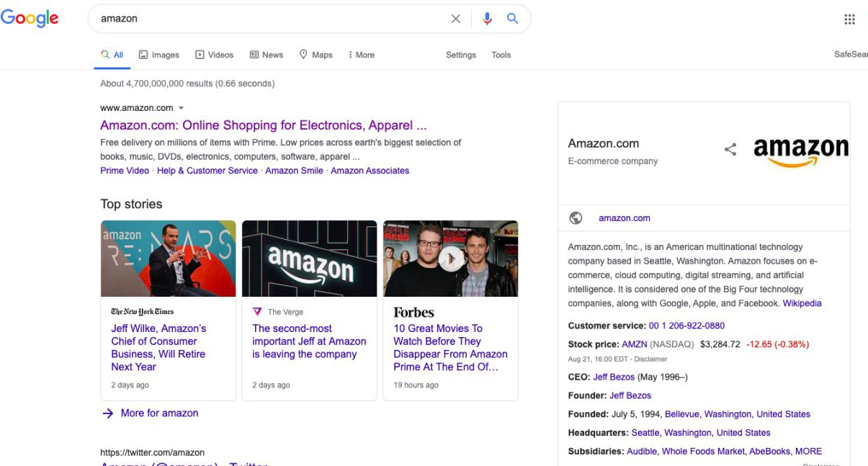Open the Google apps grid icon
Viewport: 868px width, 466px height.
click(849, 19)
